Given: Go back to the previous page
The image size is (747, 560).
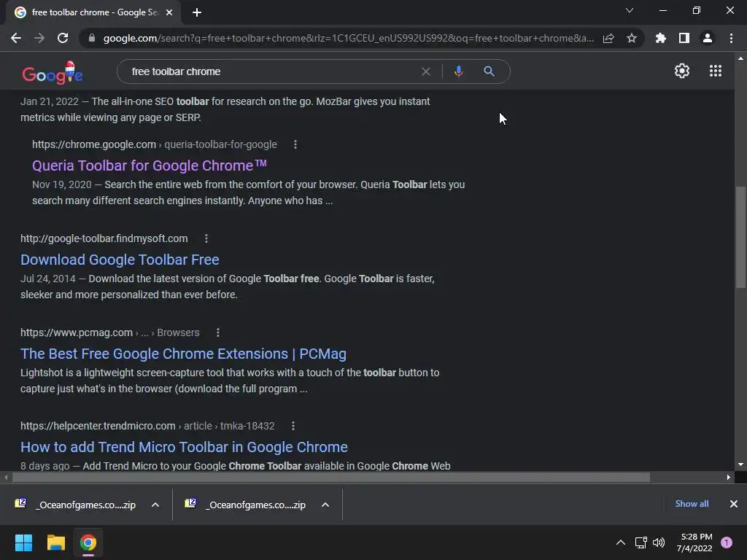Looking at the screenshot, I should pyautogui.click(x=16, y=38).
